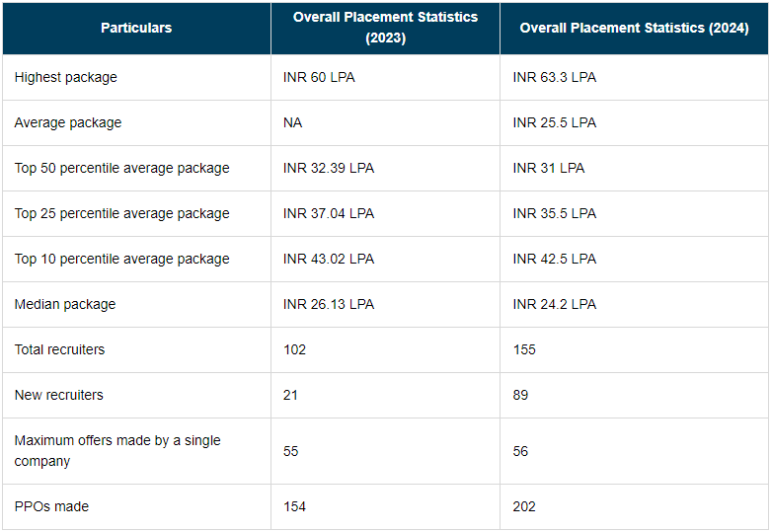
Task: Click the INR 37.04 LPA cell
Action: 328,213
